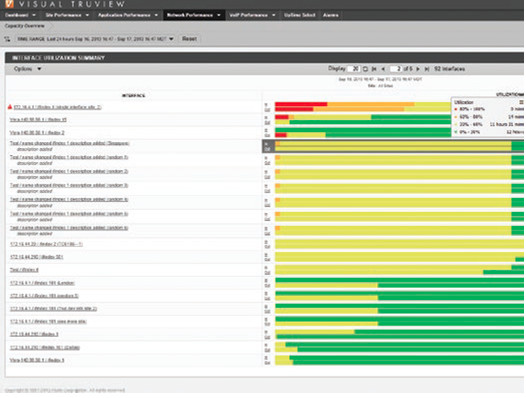Screen dimensions: 526x398
Task: Open the Alarms menu item
Action: pos(330,15)
